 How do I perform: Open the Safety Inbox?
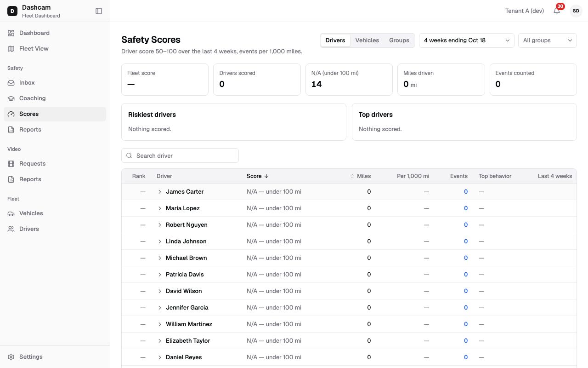tap(55, 83)
